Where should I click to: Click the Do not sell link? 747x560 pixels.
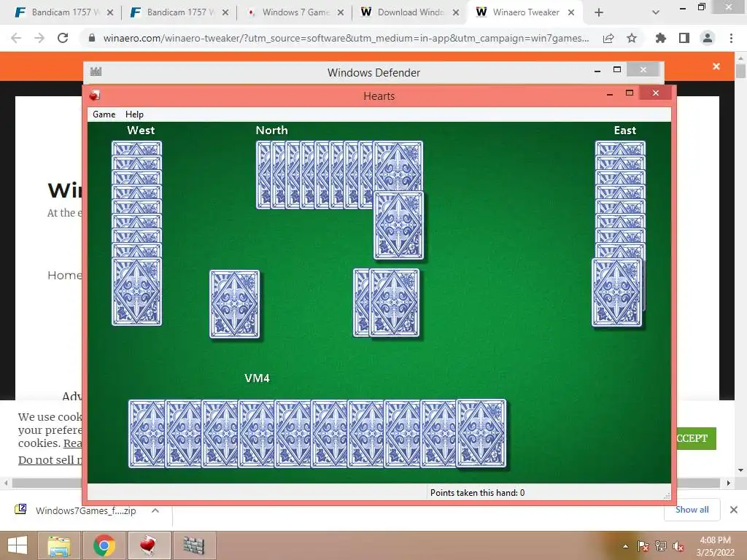(50, 460)
